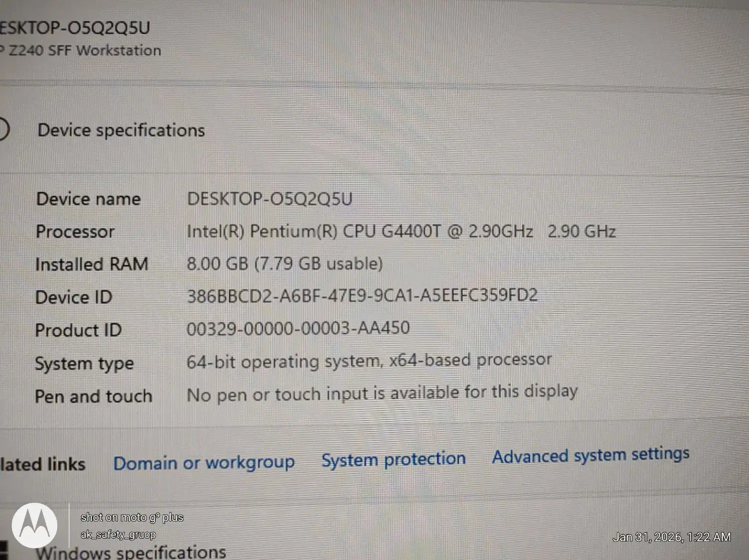The width and height of the screenshot is (749, 560).
Task: Click the Installed RAM label
Action: [92, 264]
